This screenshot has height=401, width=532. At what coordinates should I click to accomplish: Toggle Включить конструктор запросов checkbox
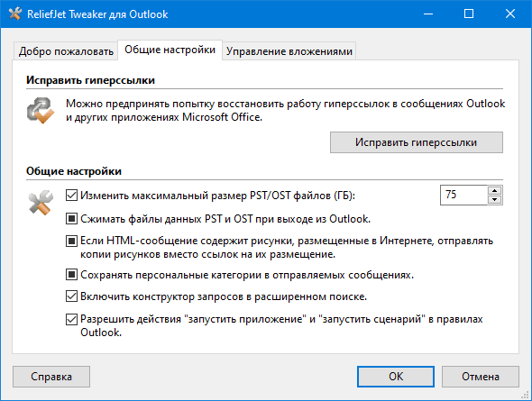71,296
